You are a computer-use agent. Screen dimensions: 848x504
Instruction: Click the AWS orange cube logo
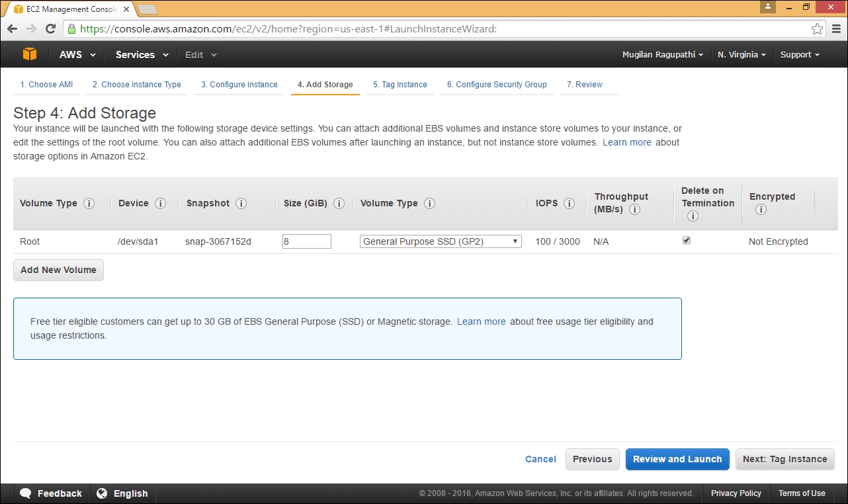point(30,55)
